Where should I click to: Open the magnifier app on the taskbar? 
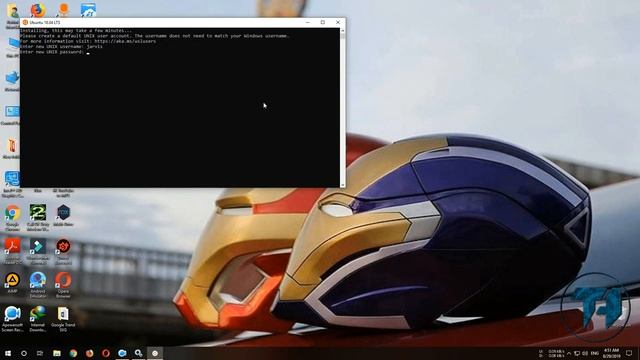(x=138, y=353)
